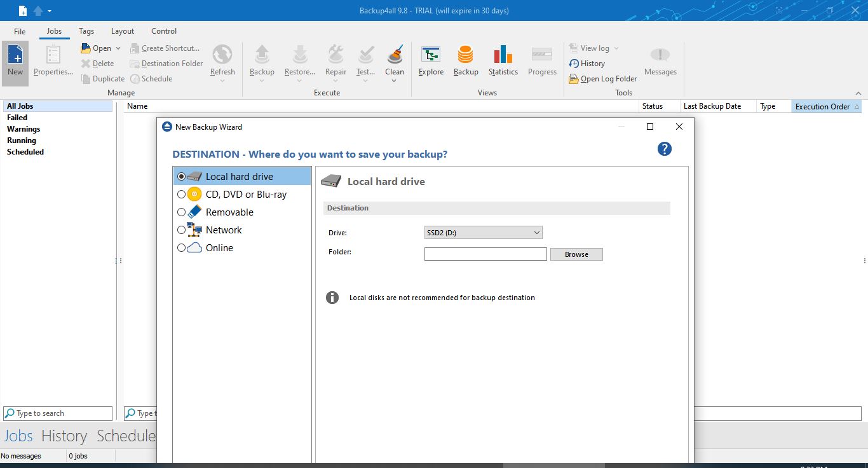Sort by the Name column header
The image size is (868, 468).
[381, 106]
